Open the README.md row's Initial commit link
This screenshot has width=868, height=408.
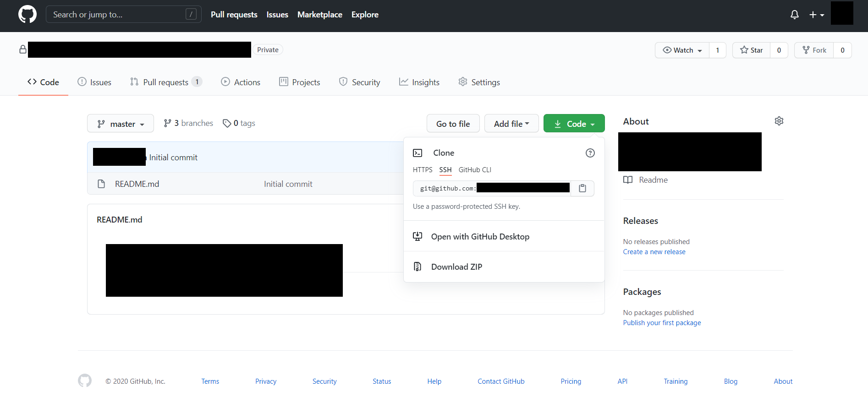pyautogui.click(x=288, y=184)
